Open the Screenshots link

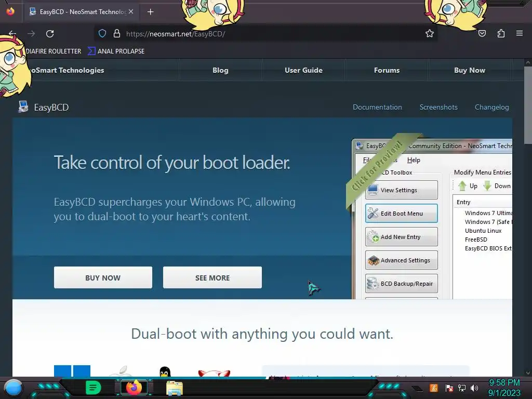438,107
